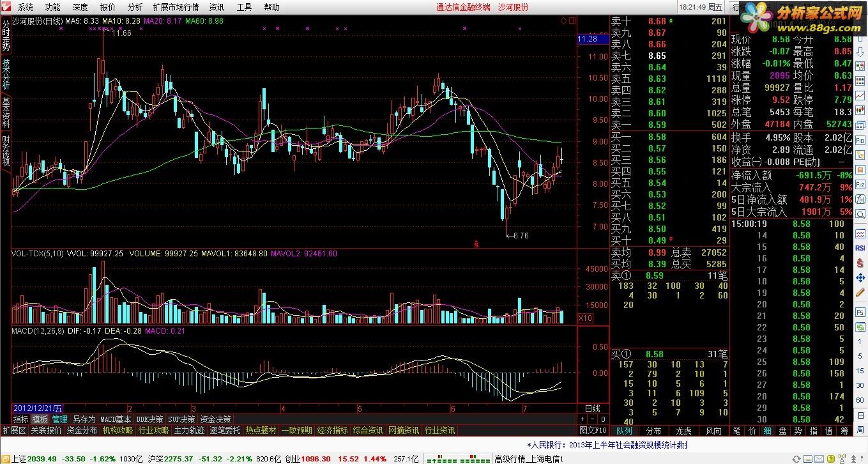This screenshot has height=464, width=868.
Task: Select the RSI indicator icon
Action: pos(860,247)
